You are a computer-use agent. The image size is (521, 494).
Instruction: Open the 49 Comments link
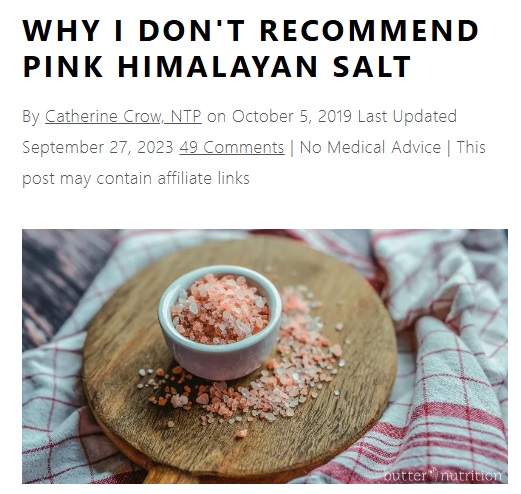coord(232,148)
